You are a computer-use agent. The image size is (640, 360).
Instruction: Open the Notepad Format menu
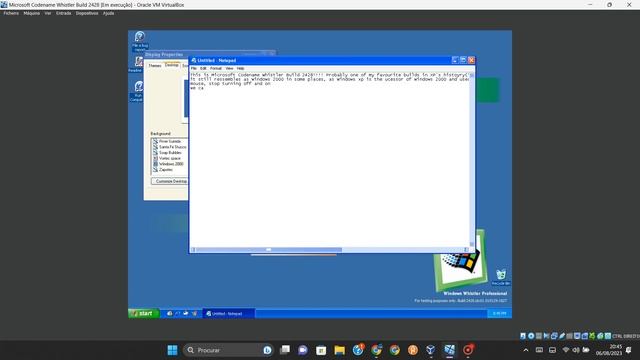pos(216,68)
